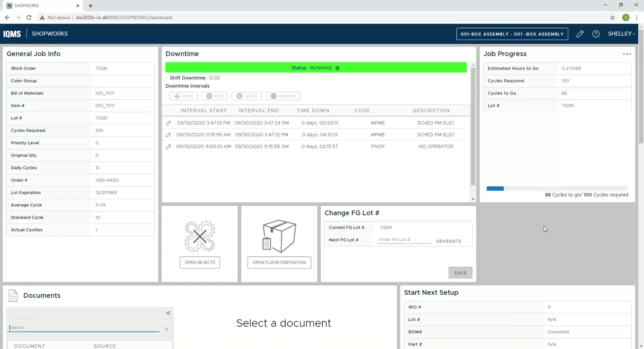The width and height of the screenshot is (644, 349).
Task: Select the SHOPWORKS browser tab
Action: coord(37,5)
